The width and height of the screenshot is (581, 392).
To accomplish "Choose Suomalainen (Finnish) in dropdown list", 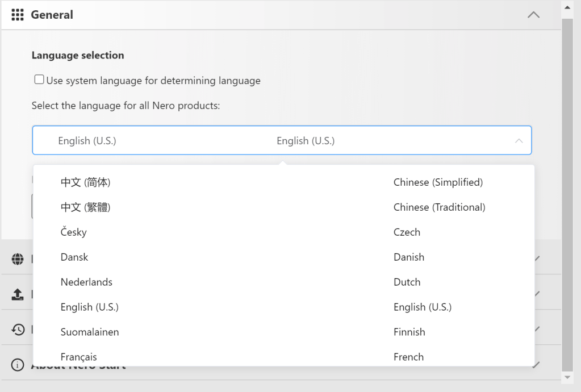I will click(283, 332).
